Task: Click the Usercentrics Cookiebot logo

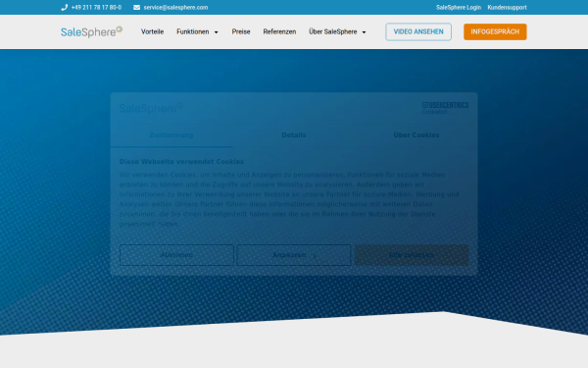Action: point(445,108)
